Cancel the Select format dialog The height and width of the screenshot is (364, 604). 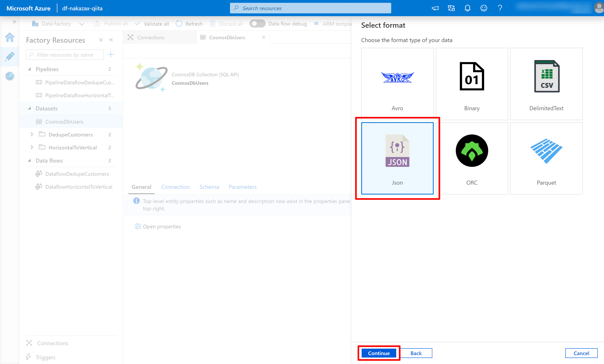(x=581, y=353)
